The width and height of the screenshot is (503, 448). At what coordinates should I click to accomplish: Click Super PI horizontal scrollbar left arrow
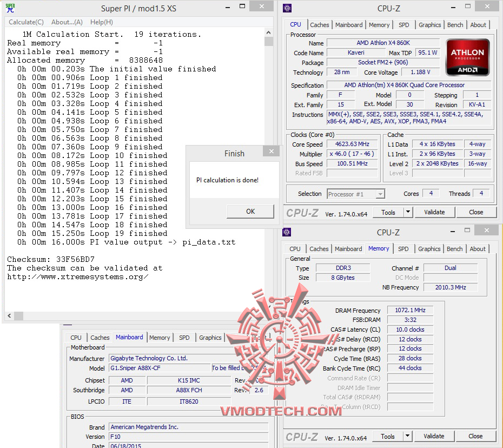[x=9, y=316]
